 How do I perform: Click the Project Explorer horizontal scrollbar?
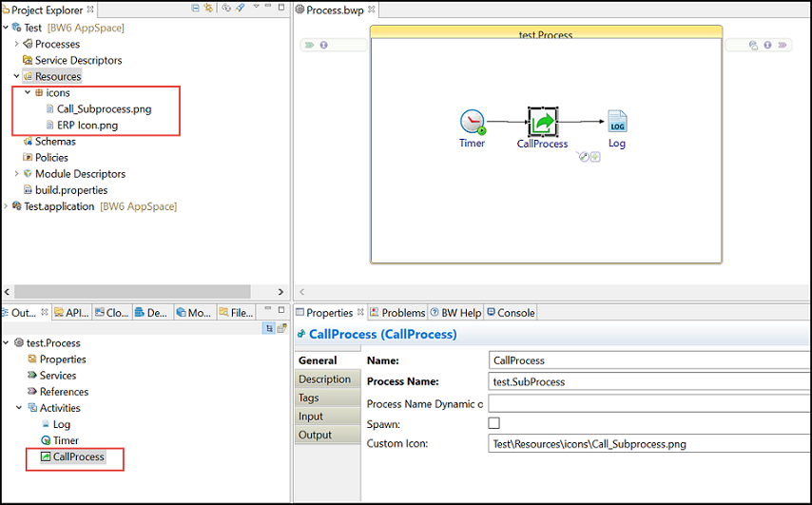click(143, 292)
